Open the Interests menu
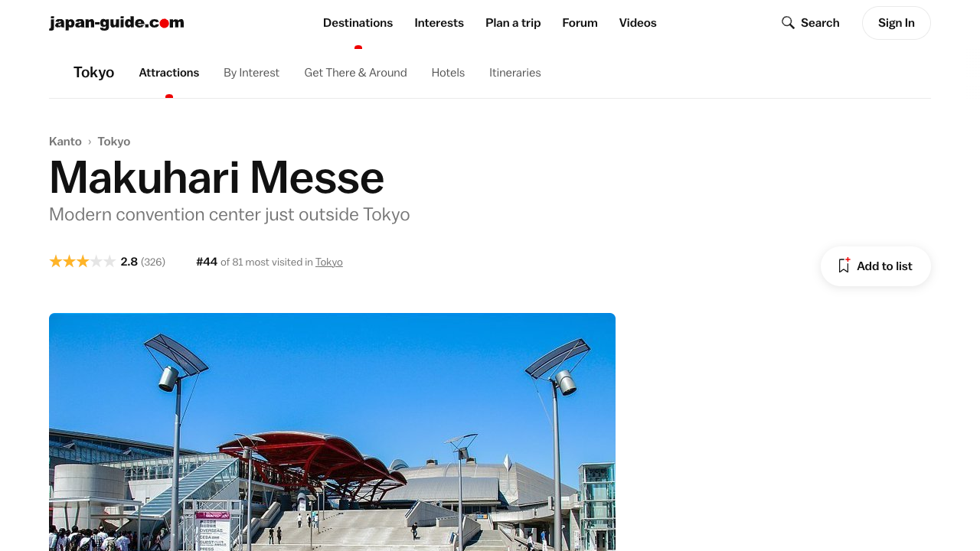This screenshot has width=980, height=551. [439, 23]
